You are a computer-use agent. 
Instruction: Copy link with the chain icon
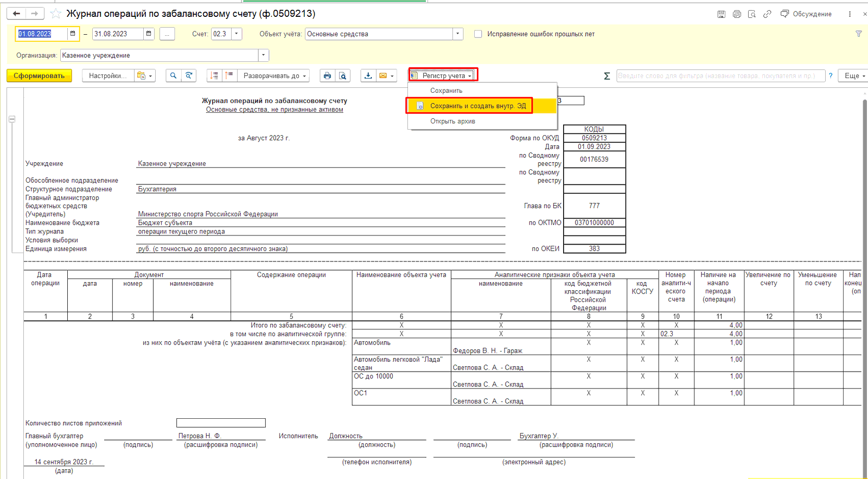[x=767, y=14]
